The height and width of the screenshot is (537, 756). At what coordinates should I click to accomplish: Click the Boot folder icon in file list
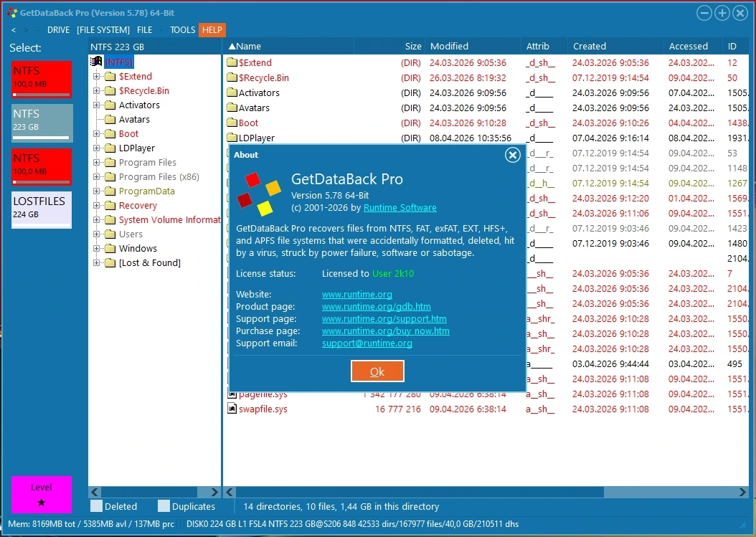coord(232,123)
